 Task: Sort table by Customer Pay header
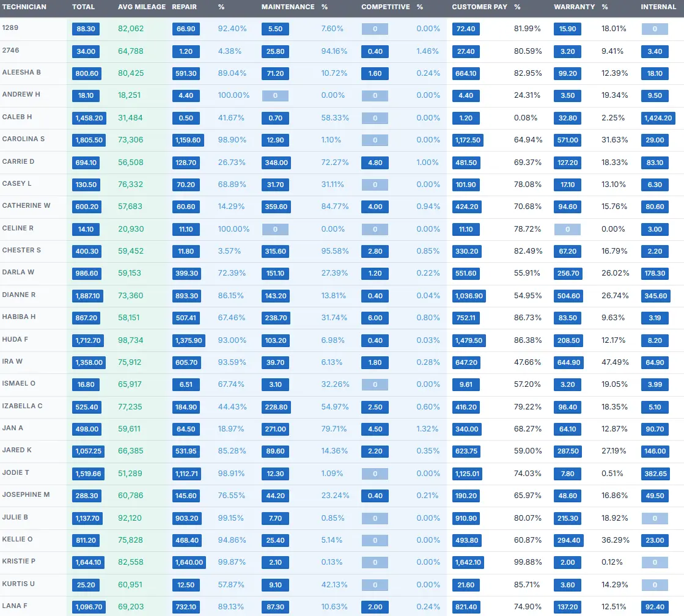click(479, 7)
